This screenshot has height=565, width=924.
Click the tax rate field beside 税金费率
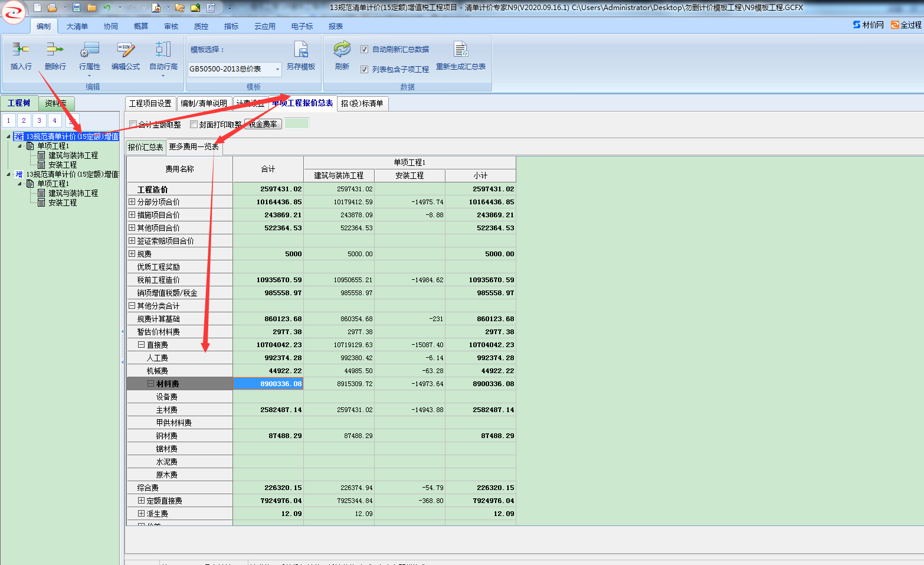pyautogui.click(x=297, y=123)
